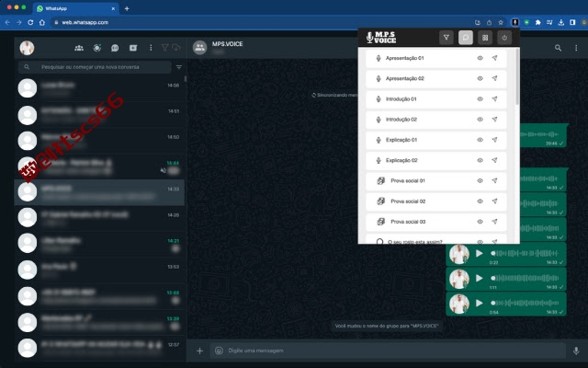The image size is (588, 368).
Task: Send Apresentação 01 audio
Action: (494, 58)
